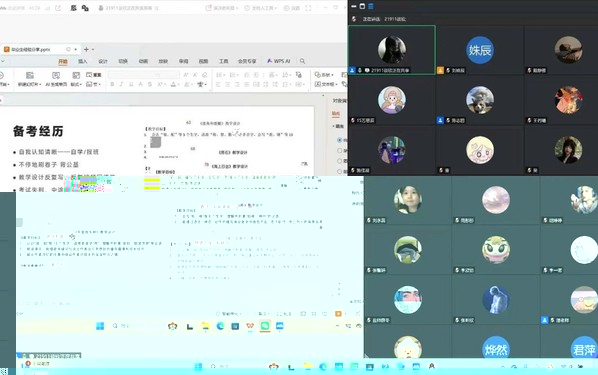This screenshot has width=598, height=375.
Task: Click the 重置 reset button
Action: (x=94, y=75)
